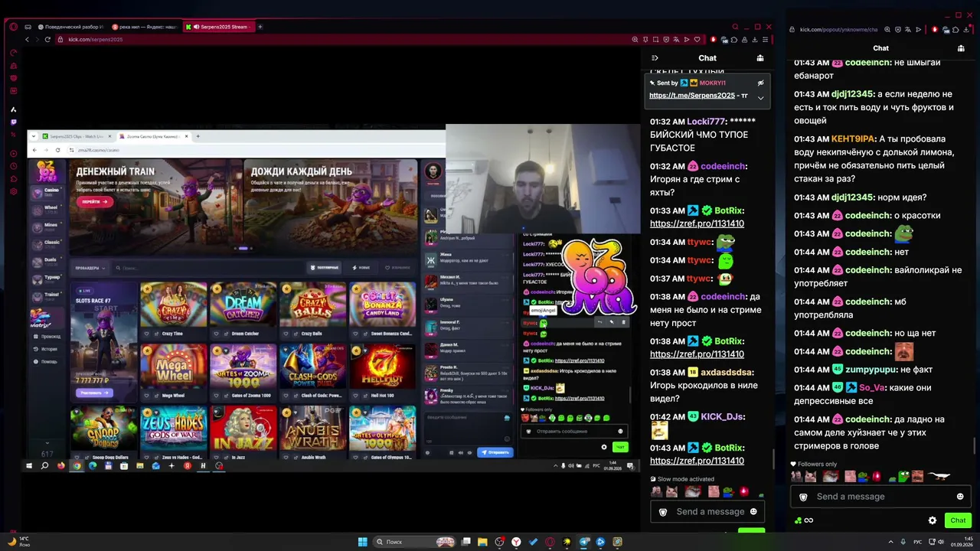Viewport: 980px width, 551px height.
Task: Go back in the Opera browser
Action: click(x=27, y=40)
